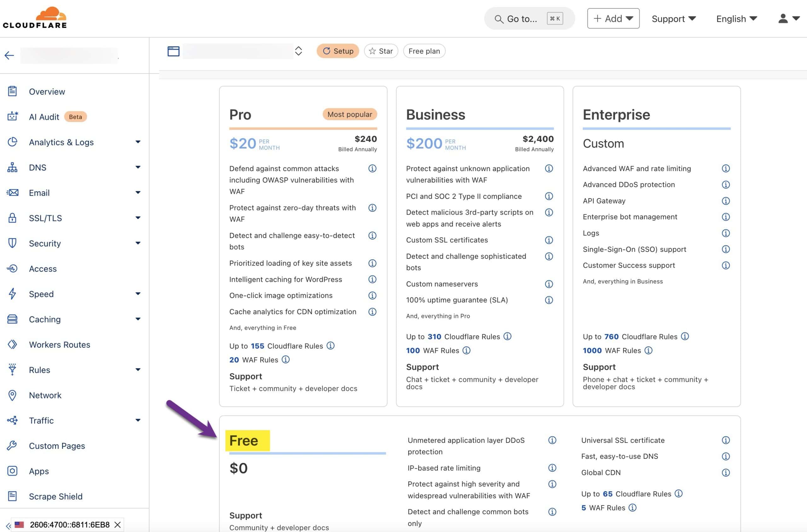This screenshot has height=532, width=807.
Task: Info icon for Single-Sign-On support
Action: coord(726,249)
